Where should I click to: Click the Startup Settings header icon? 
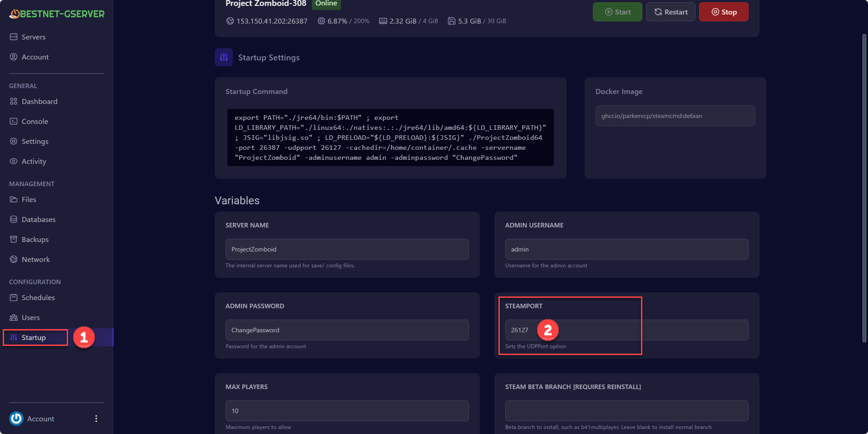point(224,57)
